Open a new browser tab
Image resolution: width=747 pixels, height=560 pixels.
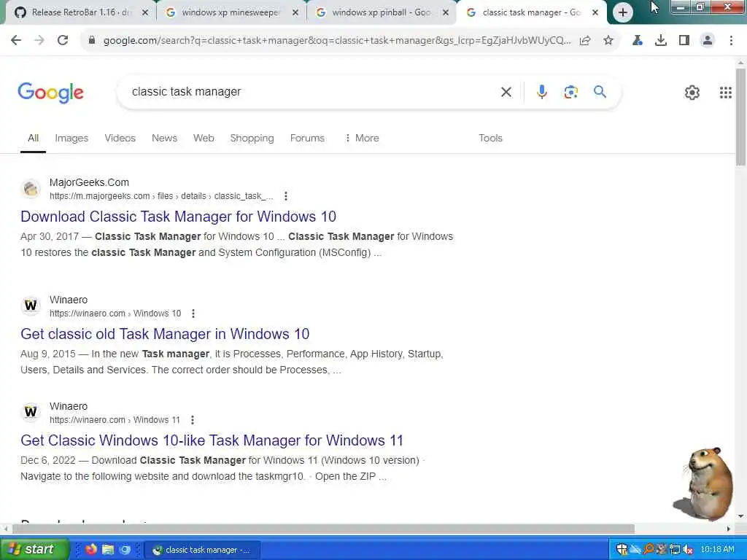point(623,13)
